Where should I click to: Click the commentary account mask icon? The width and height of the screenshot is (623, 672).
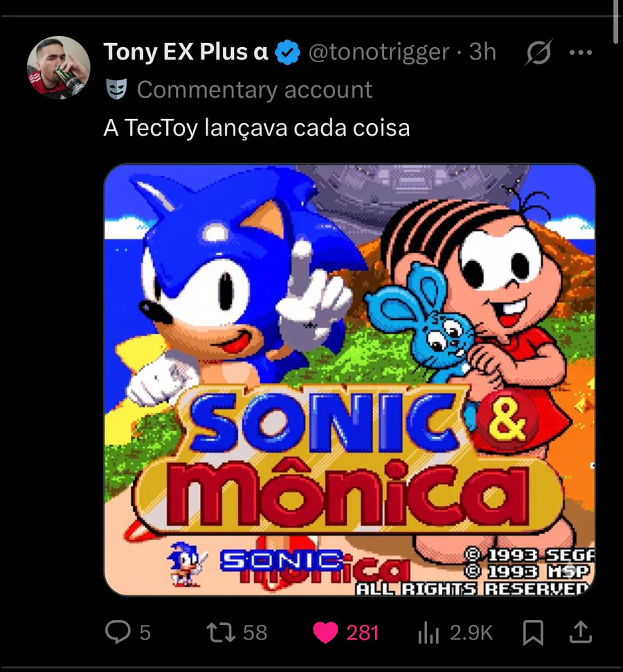116,89
